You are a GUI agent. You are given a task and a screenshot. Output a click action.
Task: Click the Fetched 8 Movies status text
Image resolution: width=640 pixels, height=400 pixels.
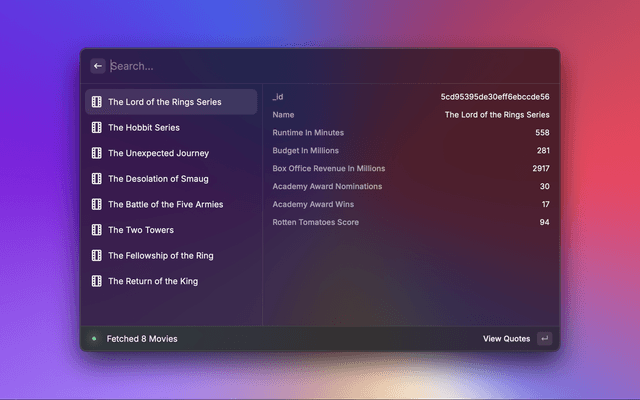coord(142,339)
